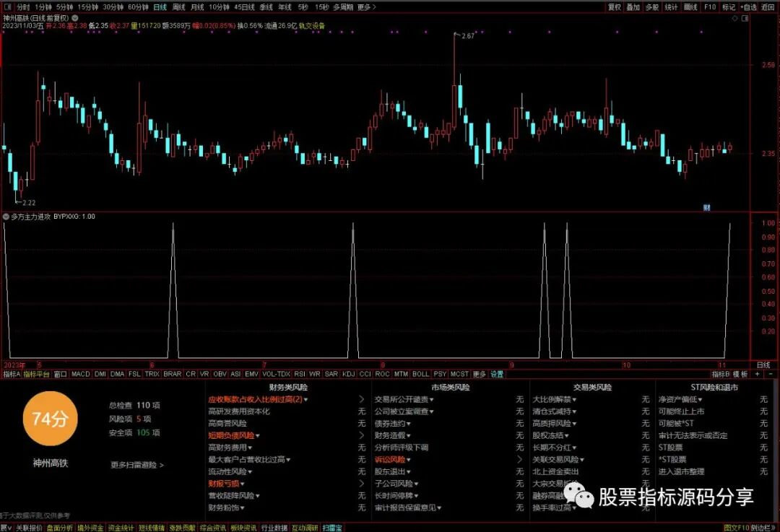Screen dimensions: 780x532
Task: Open the arrow on the 财报亏损 row
Action: [362, 483]
